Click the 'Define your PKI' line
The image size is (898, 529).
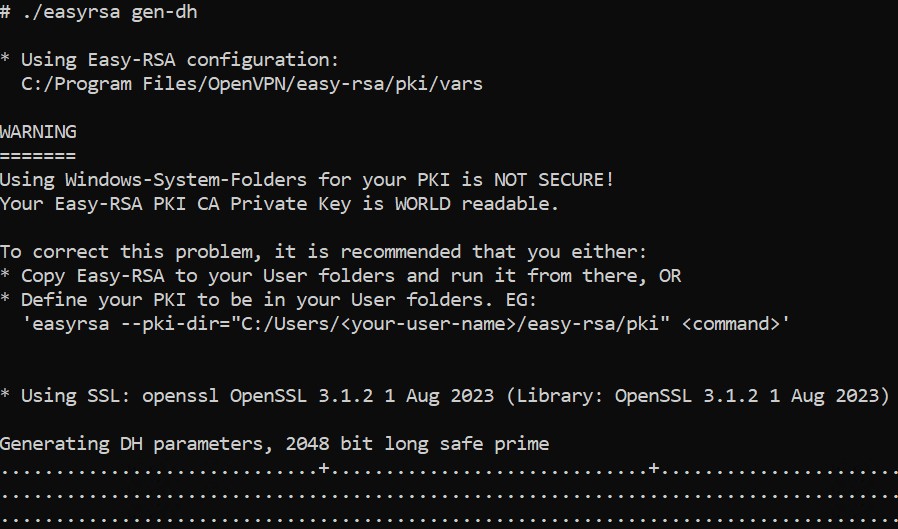(x=268, y=300)
